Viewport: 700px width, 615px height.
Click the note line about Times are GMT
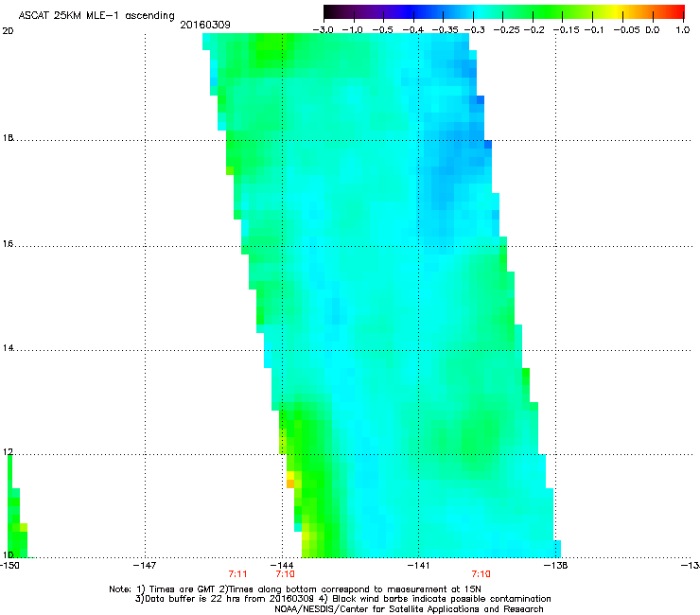tap(294, 589)
